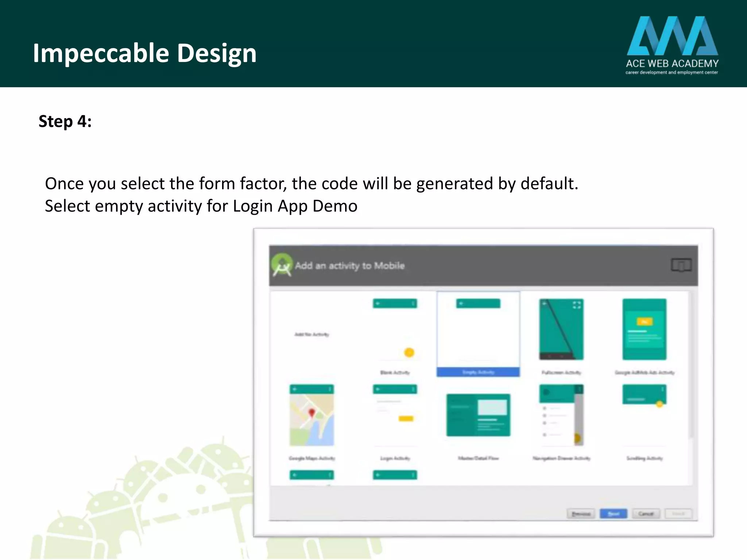Viewport: 747px width, 560px height.
Task: Click the form factor icon in dialog header
Action: click(x=681, y=265)
